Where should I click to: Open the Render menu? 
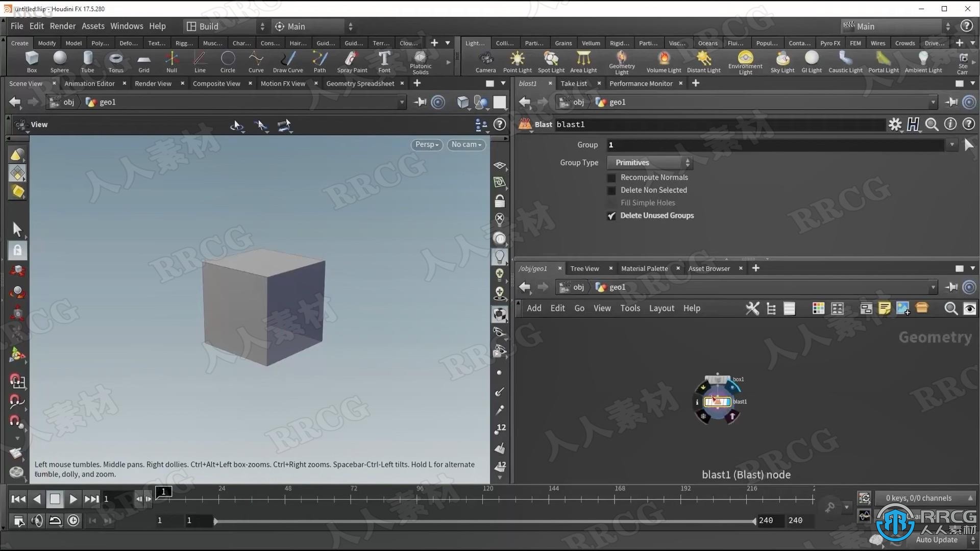[63, 26]
